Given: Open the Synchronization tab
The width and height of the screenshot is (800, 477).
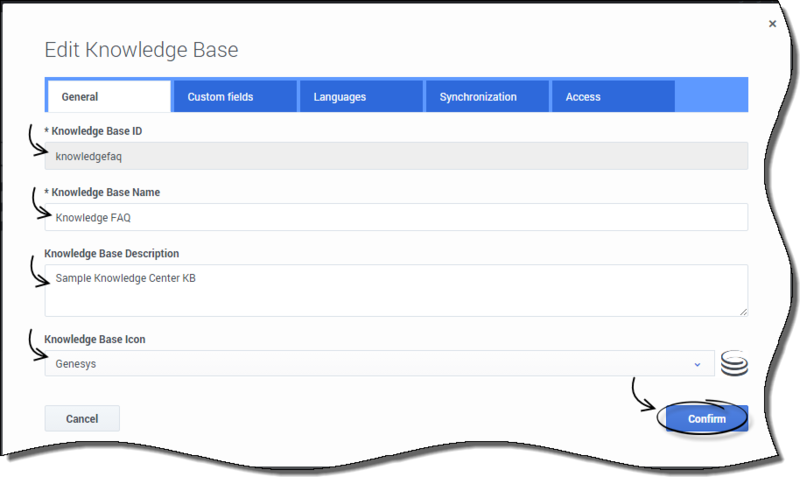Looking at the screenshot, I should pyautogui.click(x=487, y=96).
